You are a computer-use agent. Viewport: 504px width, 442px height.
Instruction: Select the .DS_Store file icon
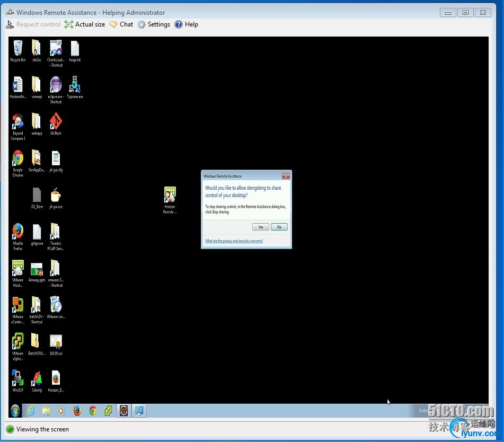(37, 197)
